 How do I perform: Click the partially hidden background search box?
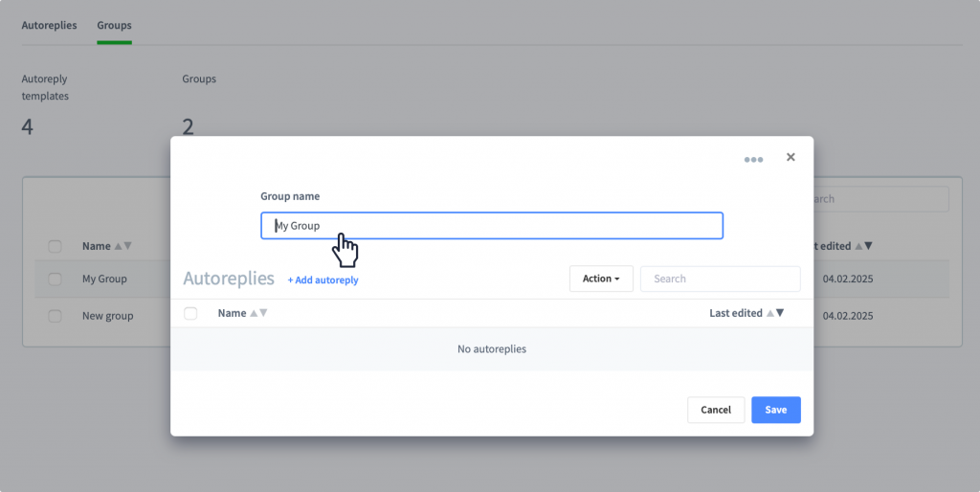pos(881,199)
